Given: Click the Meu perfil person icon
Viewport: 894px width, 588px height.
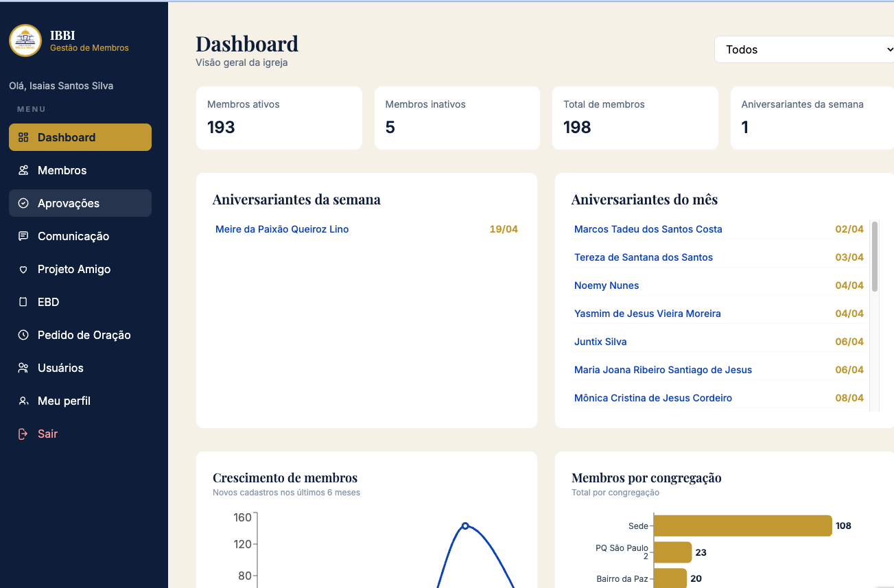Looking at the screenshot, I should [23, 401].
